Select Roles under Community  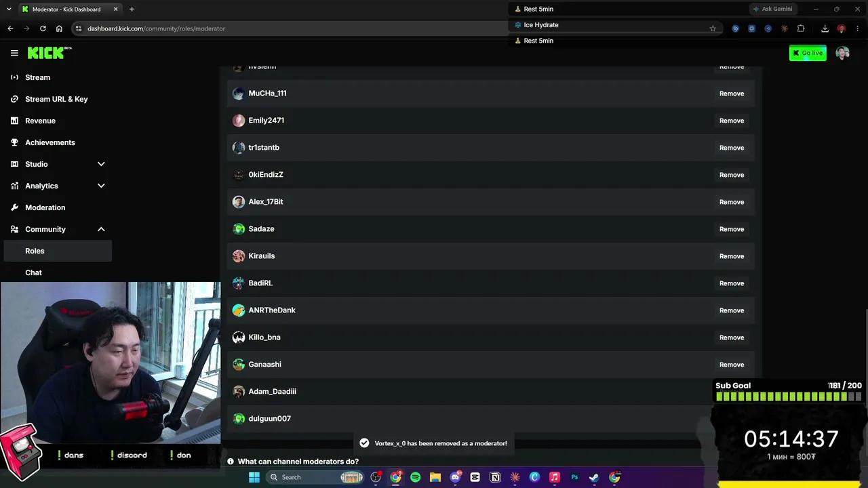pos(58,251)
